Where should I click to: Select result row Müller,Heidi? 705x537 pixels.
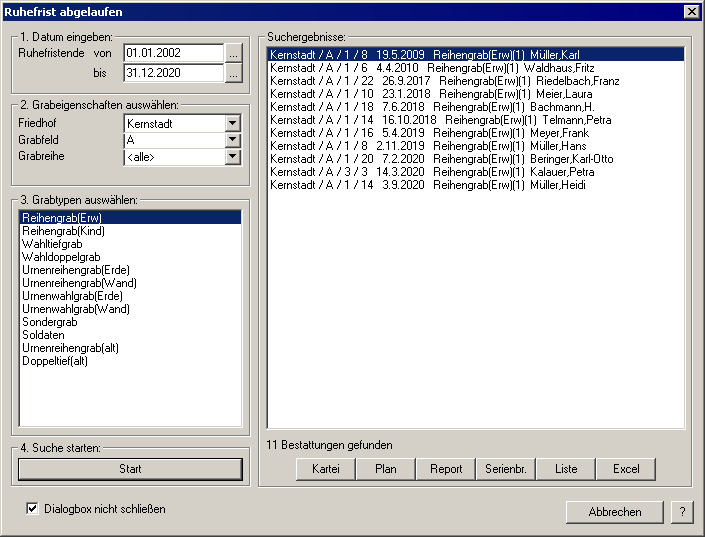[476, 185]
